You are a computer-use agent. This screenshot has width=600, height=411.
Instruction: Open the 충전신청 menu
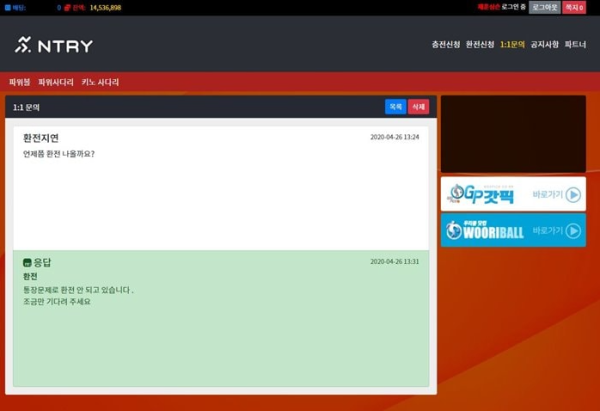click(x=446, y=45)
